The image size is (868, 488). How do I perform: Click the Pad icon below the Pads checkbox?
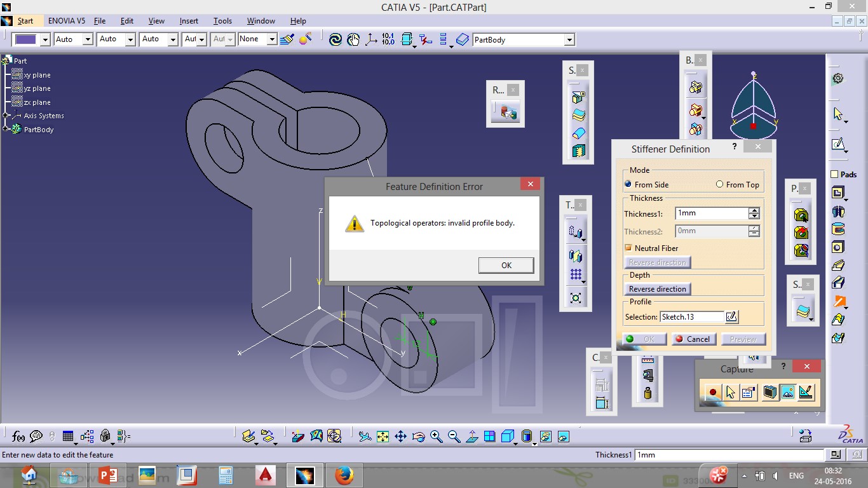838,193
